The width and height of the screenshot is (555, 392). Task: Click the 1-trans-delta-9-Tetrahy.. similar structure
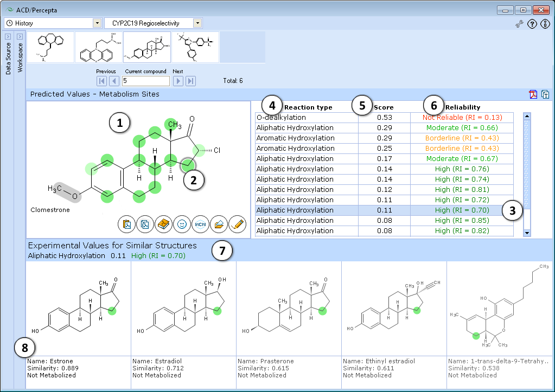click(x=499, y=309)
